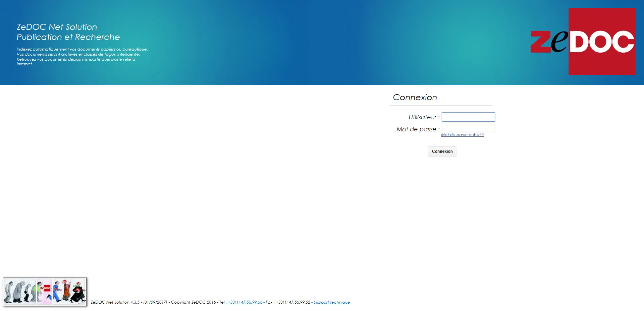Click the Connexion button
644x311 pixels.
point(442,151)
